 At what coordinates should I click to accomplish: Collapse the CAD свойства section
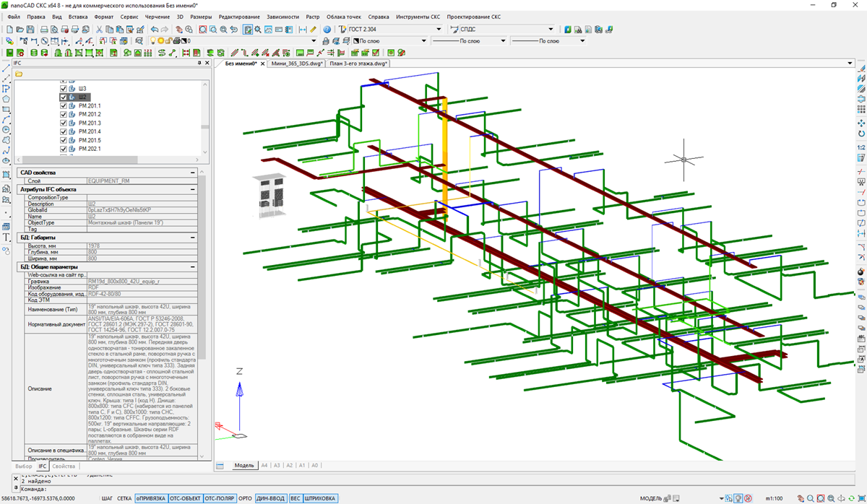192,173
